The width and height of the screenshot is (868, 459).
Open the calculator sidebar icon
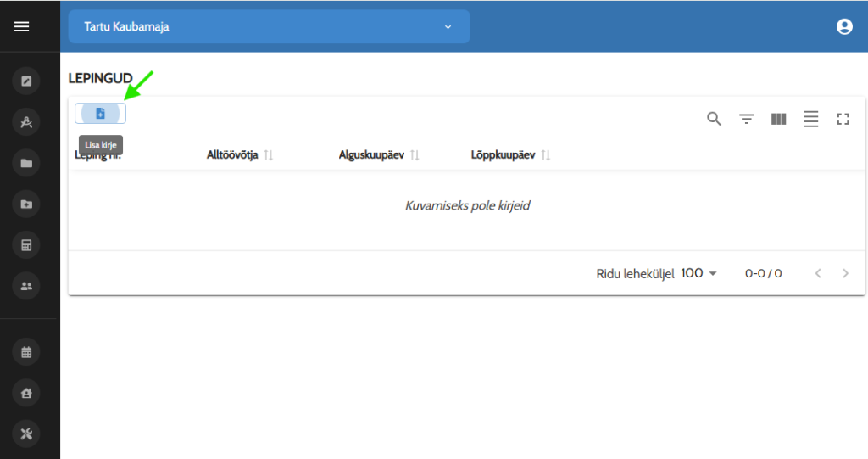point(26,245)
